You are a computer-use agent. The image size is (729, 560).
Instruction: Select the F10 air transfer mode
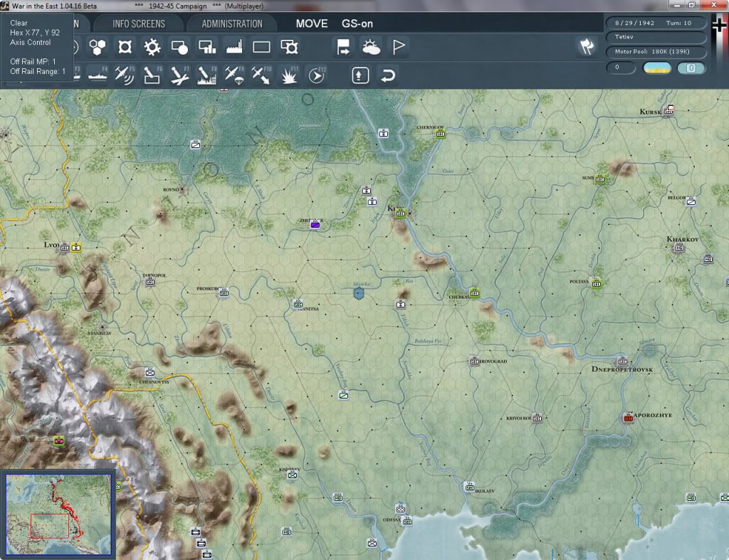(261, 75)
